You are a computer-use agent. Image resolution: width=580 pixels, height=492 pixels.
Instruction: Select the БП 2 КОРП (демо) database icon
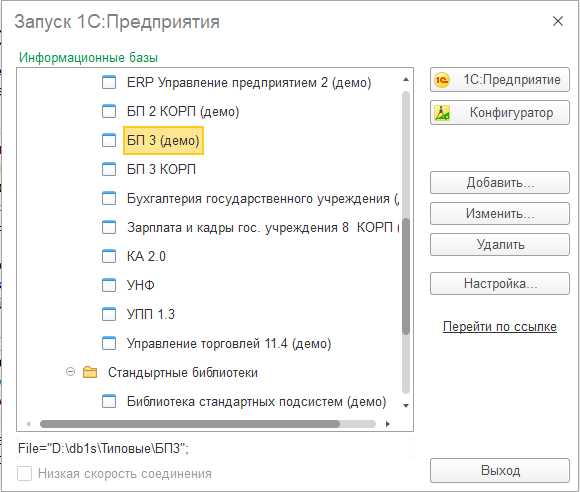point(109,111)
